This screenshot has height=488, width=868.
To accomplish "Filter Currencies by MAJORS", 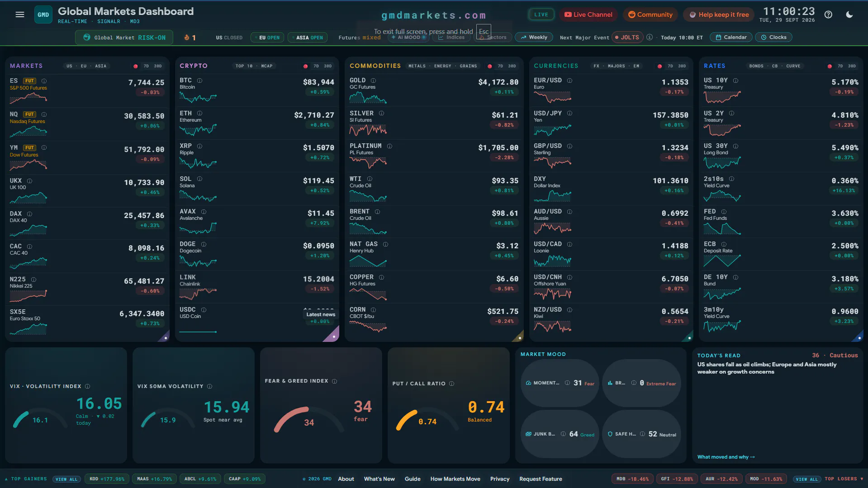I will [x=616, y=66].
